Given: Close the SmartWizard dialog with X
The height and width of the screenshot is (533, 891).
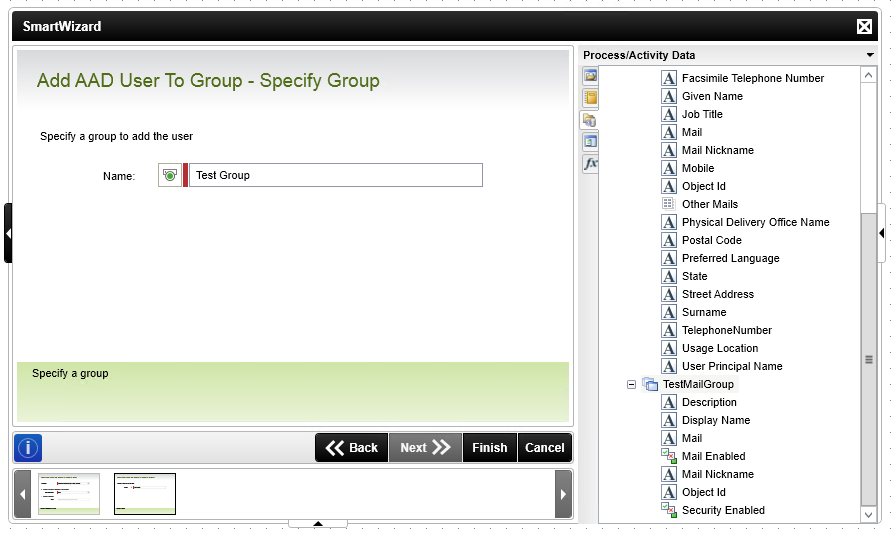Looking at the screenshot, I should 864,26.
